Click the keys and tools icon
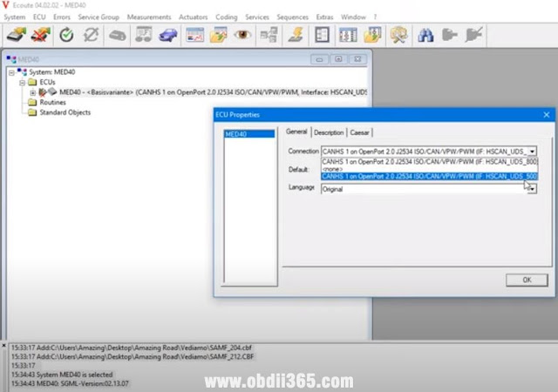Viewport: 558px width, 392px height. pyautogui.click(x=399, y=35)
